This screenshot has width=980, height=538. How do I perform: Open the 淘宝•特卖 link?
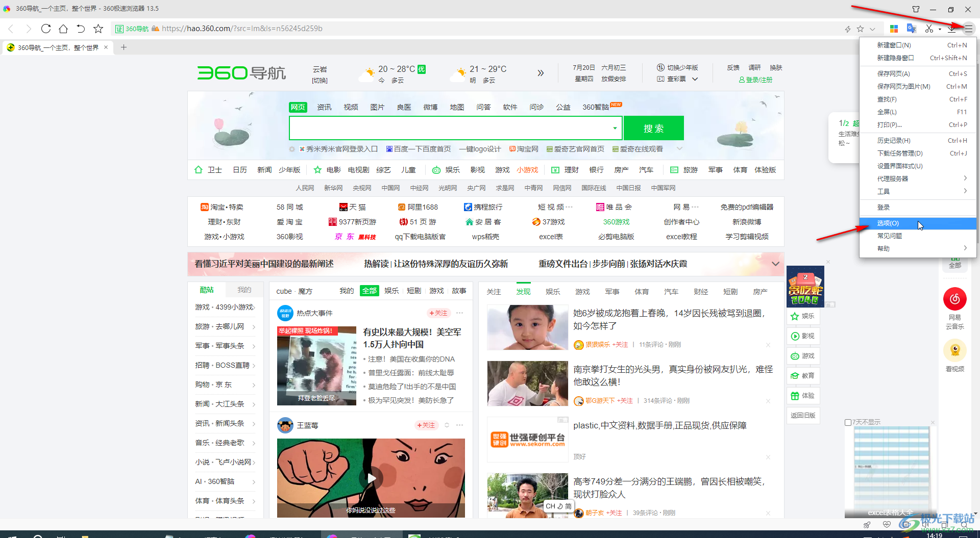[222, 207]
